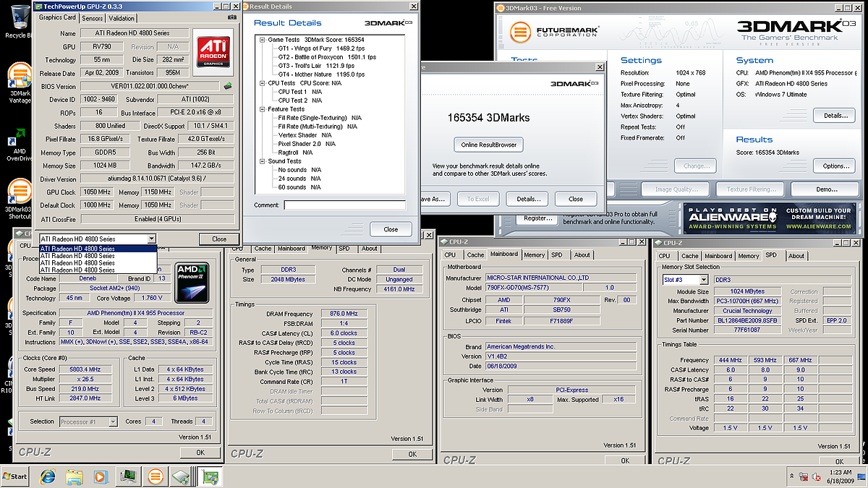Click the Comment text field in Result Details
This screenshot has height=488, width=868.
[344, 205]
